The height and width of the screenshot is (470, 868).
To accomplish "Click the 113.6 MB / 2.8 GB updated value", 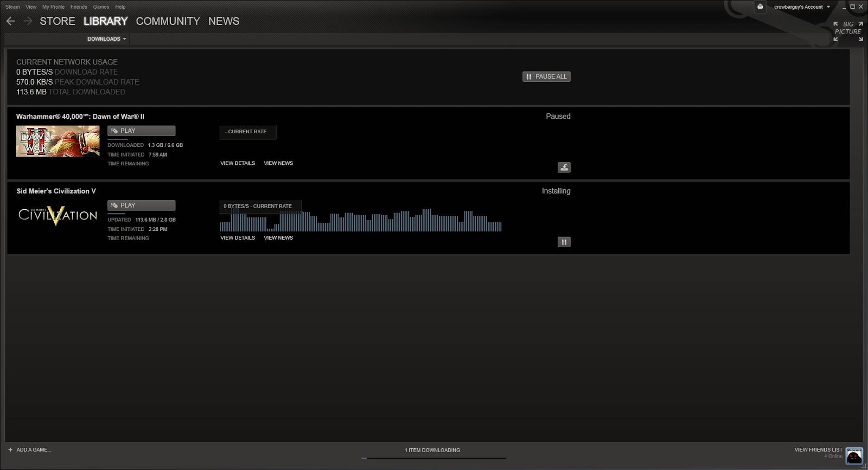I will (155, 220).
